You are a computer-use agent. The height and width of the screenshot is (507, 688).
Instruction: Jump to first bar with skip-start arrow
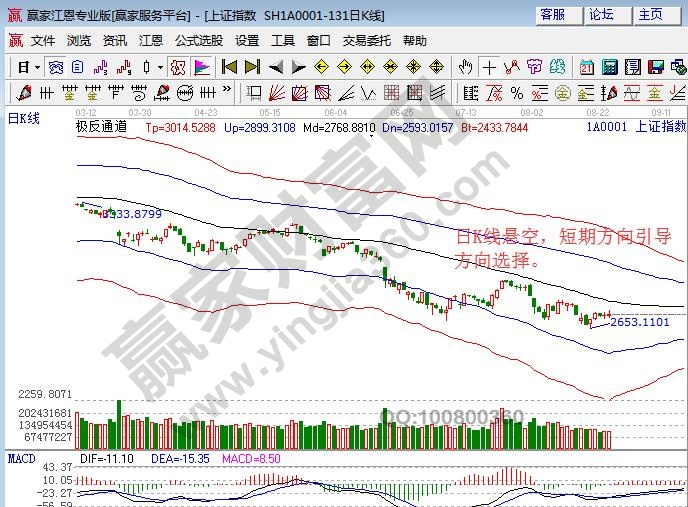pyautogui.click(x=229, y=67)
